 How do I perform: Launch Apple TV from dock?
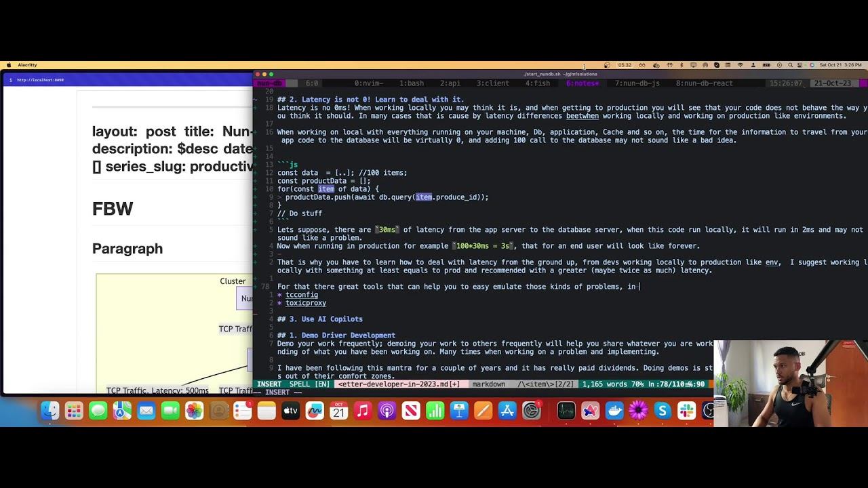(290, 411)
